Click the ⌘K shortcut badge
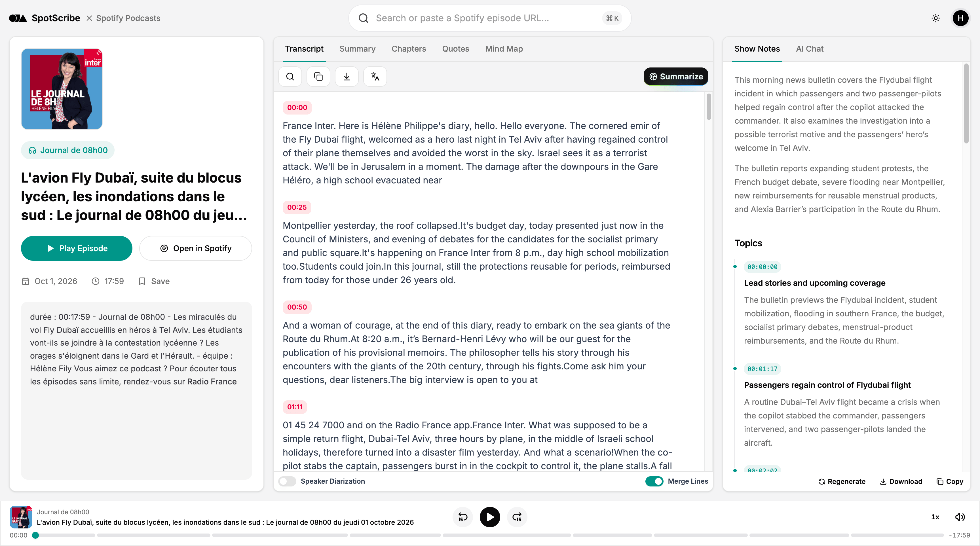Viewport: 980px width, 546px height. pos(612,18)
